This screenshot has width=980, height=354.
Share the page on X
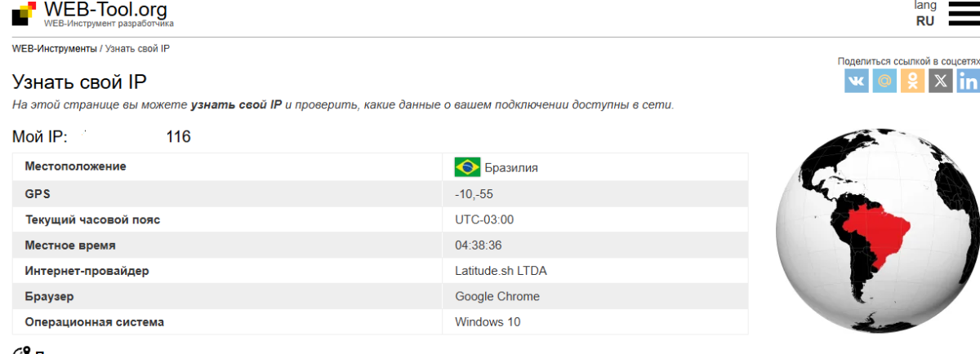point(941,81)
